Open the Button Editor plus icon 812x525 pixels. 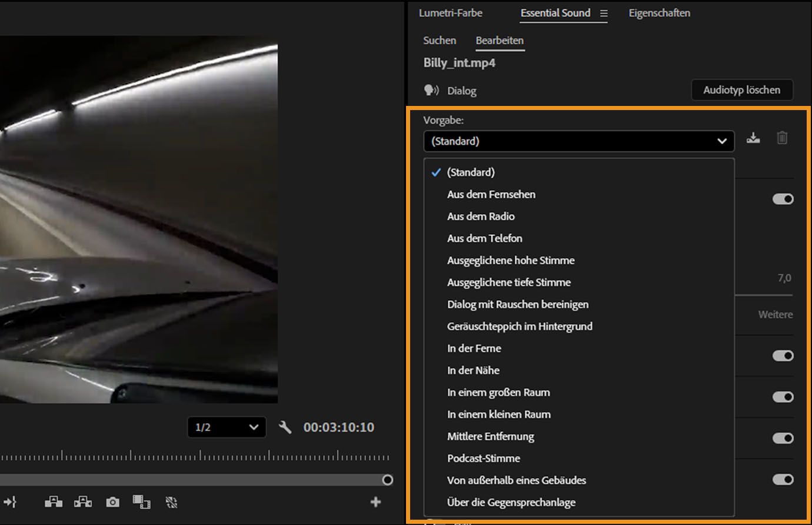[375, 502]
